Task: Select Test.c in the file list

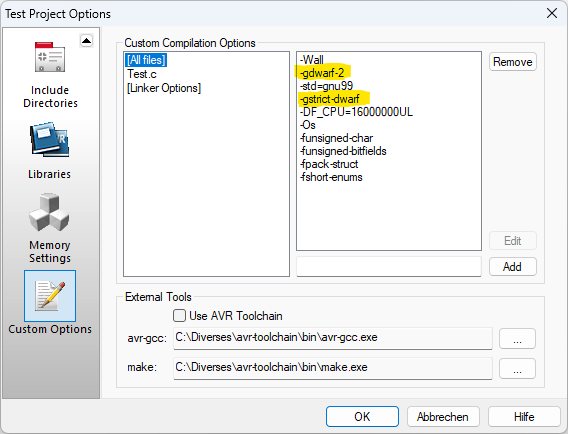Action: [x=142, y=74]
